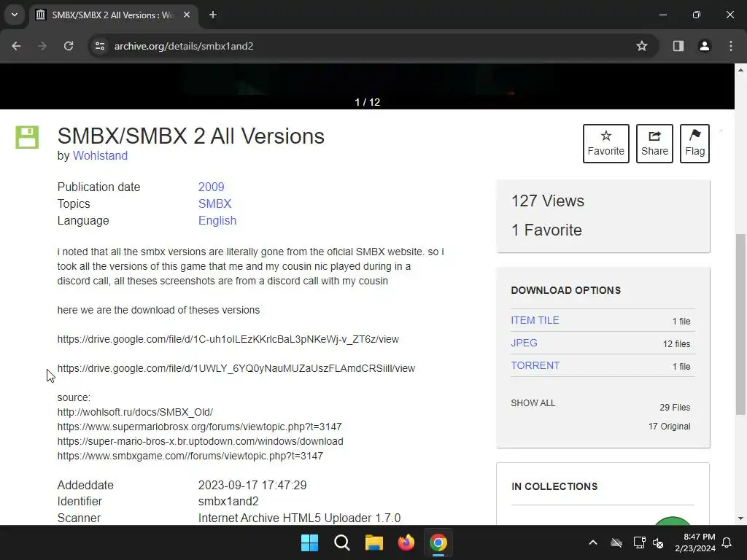Click SHOW ALL download files
The width and height of the screenshot is (747, 560).
pyautogui.click(x=533, y=402)
